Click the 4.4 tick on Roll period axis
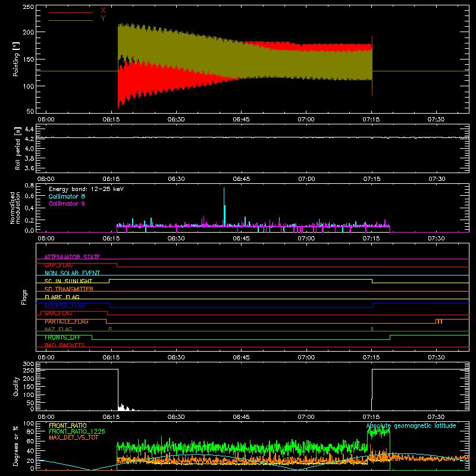476x476 pixels. click(29, 129)
